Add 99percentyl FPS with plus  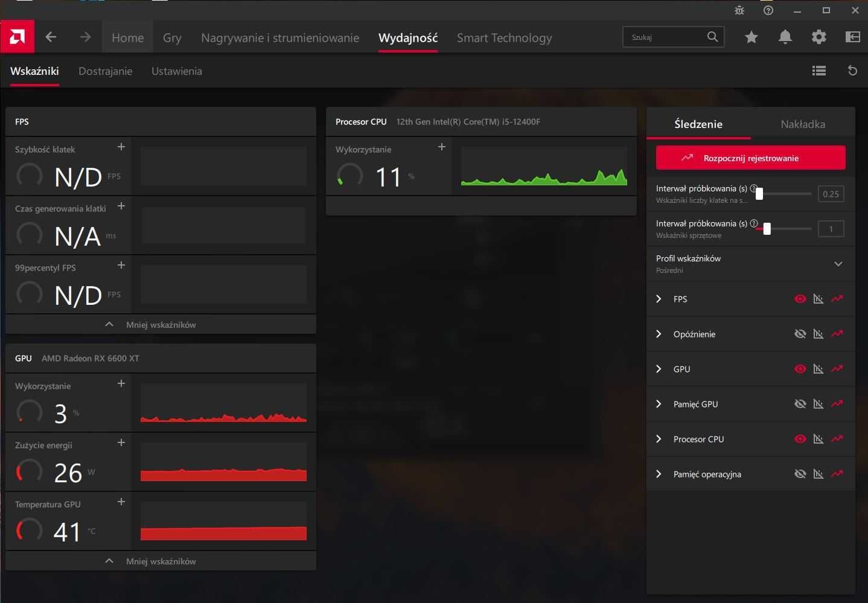click(x=121, y=265)
